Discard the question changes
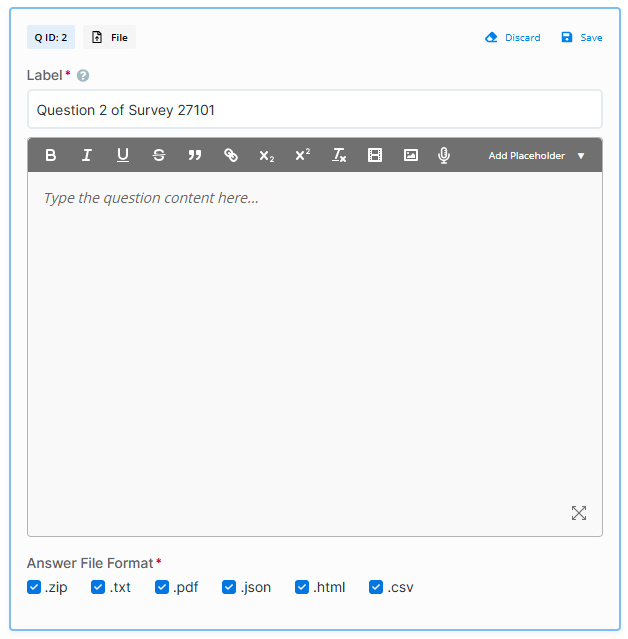The image size is (628, 639). click(512, 37)
